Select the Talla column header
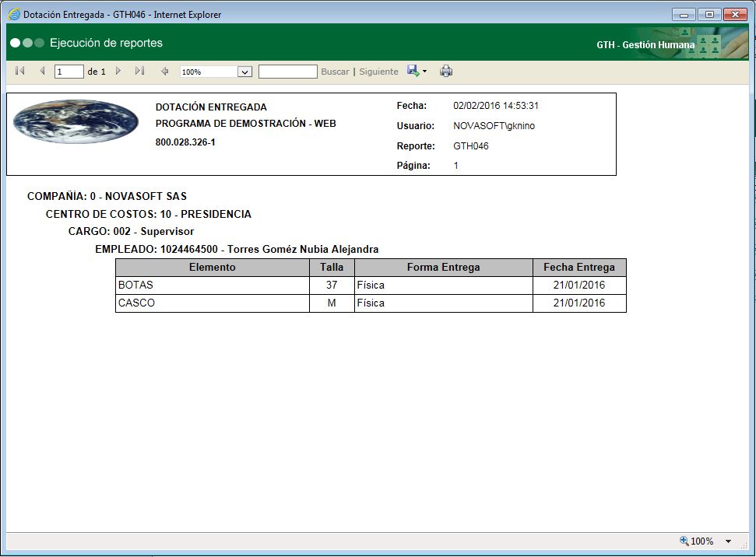Image resolution: width=756 pixels, height=557 pixels. [x=332, y=267]
